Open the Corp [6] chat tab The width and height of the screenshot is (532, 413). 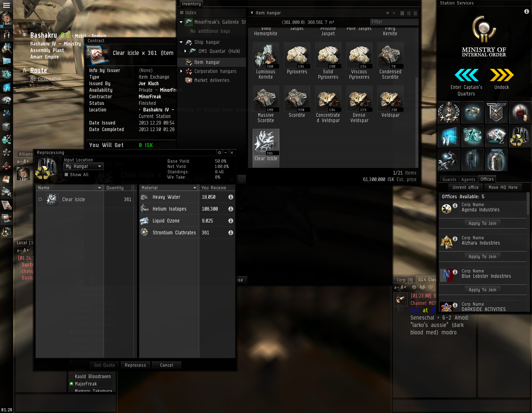(x=404, y=280)
